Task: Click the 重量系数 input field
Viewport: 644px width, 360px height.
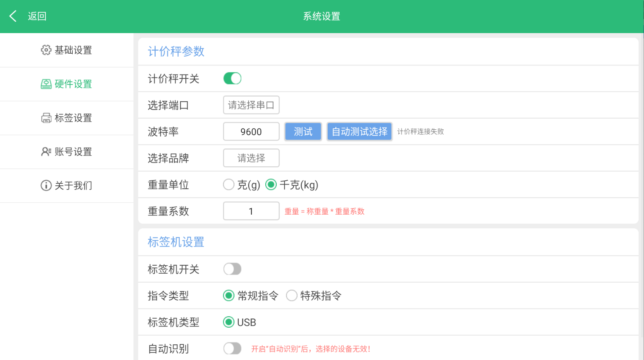Action: (x=251, y=211)
